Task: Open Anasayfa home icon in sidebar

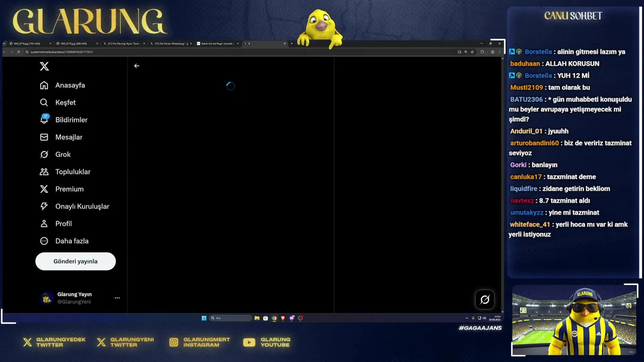Action: [44, 85]
